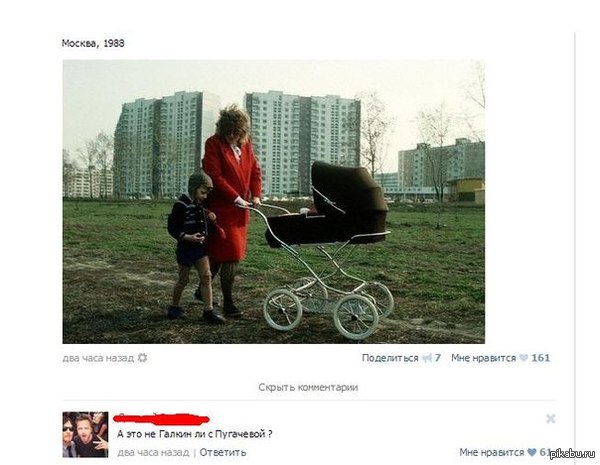Click the comment's два часа назад timestamp
Screen dimensions: 600x465
point(153,452)
